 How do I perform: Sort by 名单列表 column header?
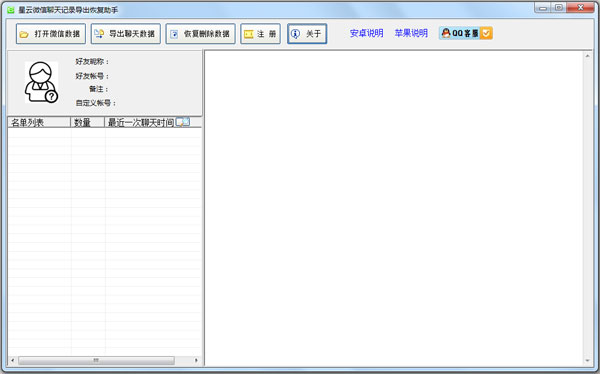pyautogui.click(x=39, y=122)
